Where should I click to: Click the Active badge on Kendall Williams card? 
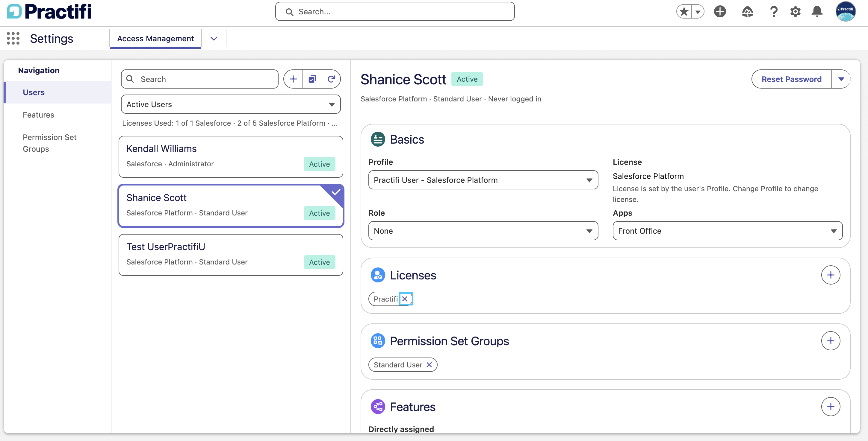click(x=319, y=164)
